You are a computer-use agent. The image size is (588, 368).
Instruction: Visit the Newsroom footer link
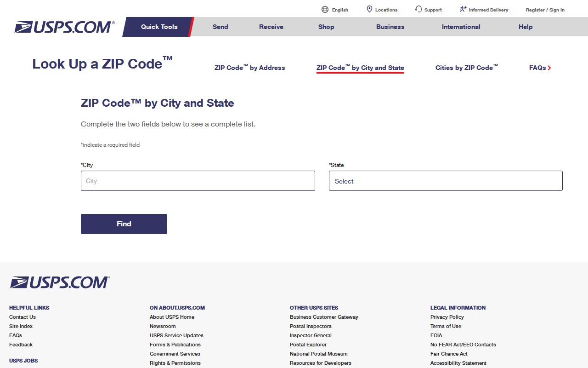click(x=163, y=326)
